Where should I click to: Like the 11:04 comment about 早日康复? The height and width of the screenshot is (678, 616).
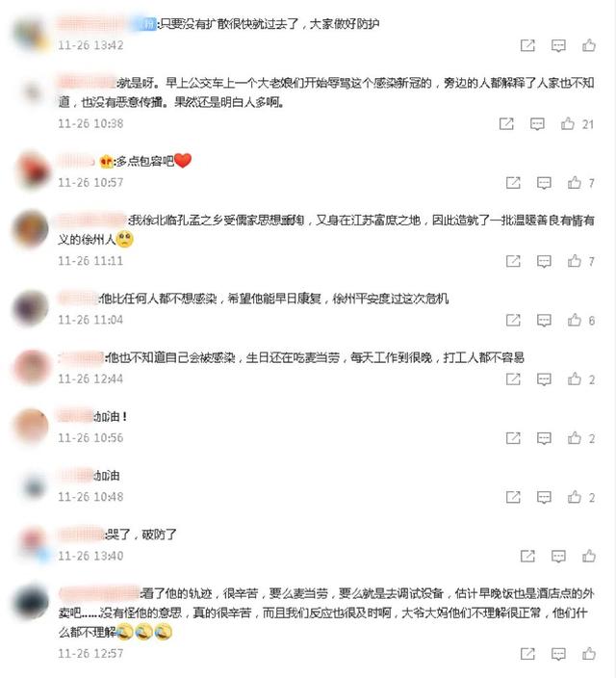(574, 320)
